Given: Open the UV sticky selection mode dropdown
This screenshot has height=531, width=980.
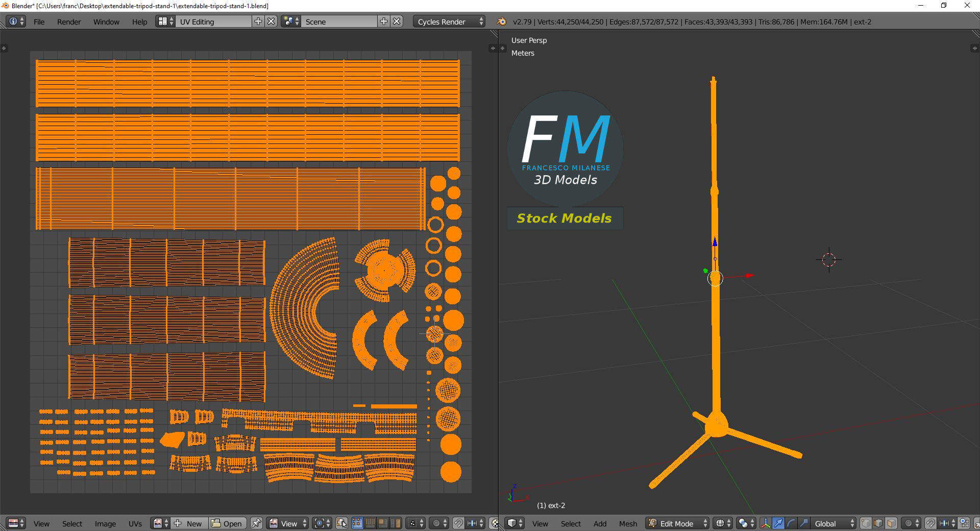Looking at the screenshot, I should point(415,523).
